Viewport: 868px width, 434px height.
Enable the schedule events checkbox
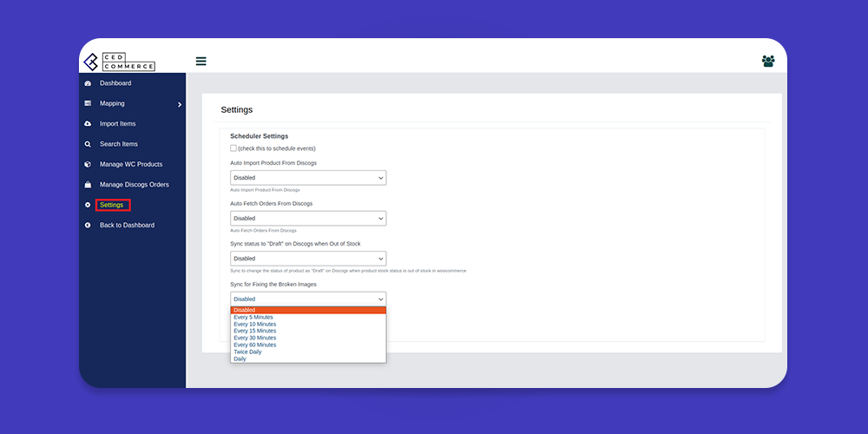point(233,148)
